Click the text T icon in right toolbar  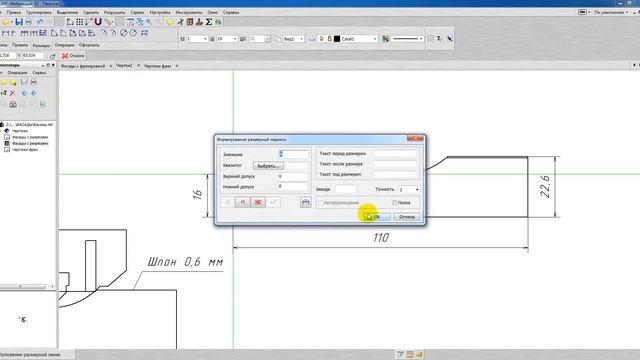[x=439, y=39]
